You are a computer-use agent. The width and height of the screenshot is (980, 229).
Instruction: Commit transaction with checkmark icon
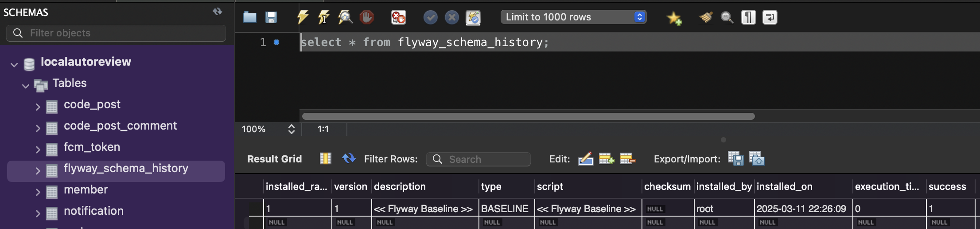click(430, 17)
